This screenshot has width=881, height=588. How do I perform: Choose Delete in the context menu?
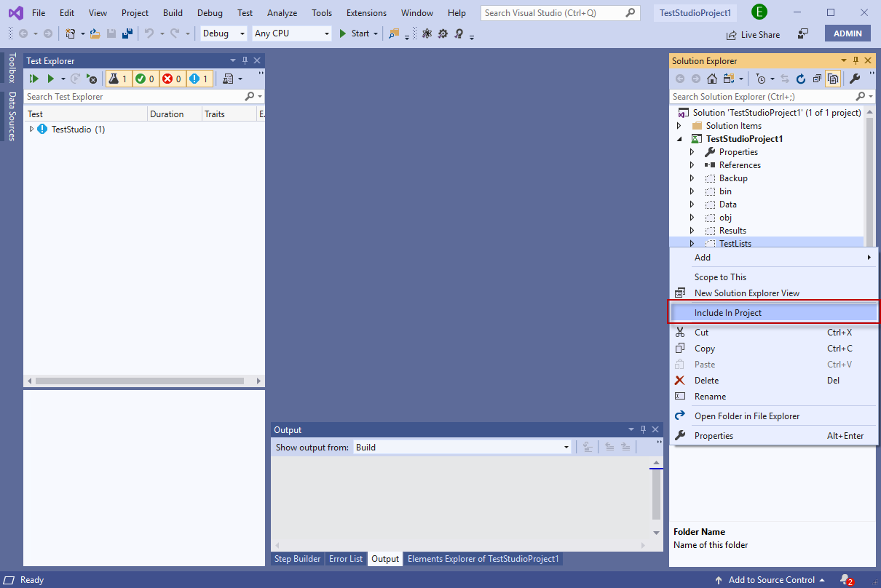[774, 381]
